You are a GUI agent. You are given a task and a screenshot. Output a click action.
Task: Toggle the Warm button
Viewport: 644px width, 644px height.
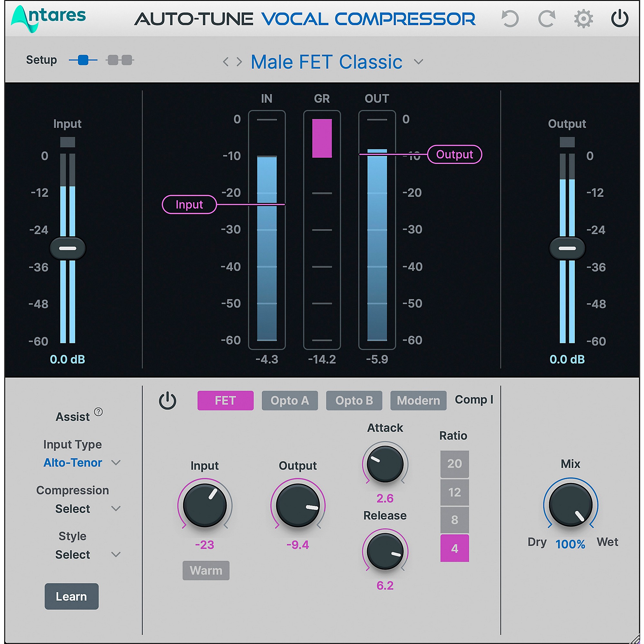(x=206, y=571)
